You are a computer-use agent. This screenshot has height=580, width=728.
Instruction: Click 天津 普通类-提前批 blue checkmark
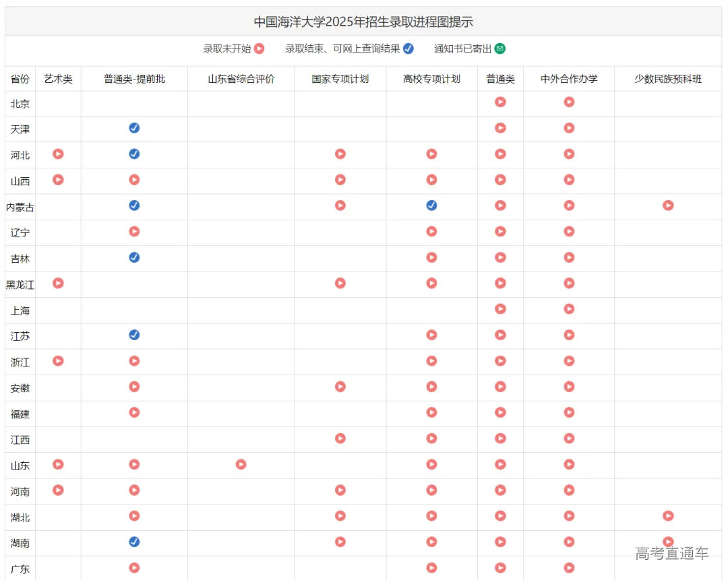click(134, 128)
